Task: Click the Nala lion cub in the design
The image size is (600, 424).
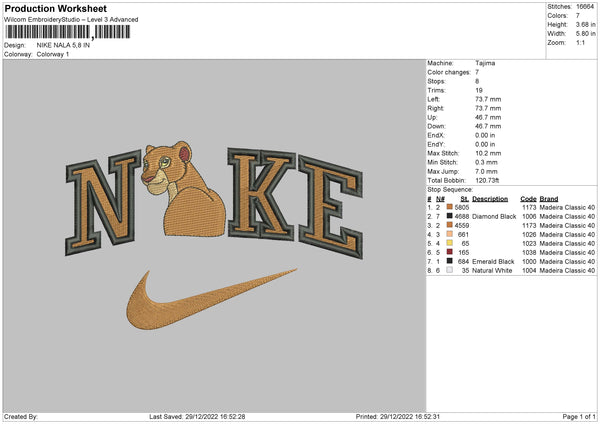Action: click(x=184, y=189)
